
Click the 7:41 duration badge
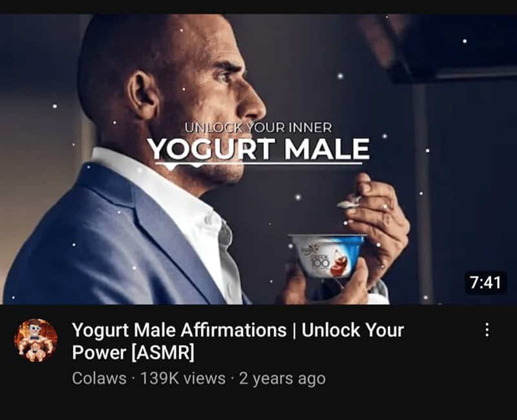[486, 282]
